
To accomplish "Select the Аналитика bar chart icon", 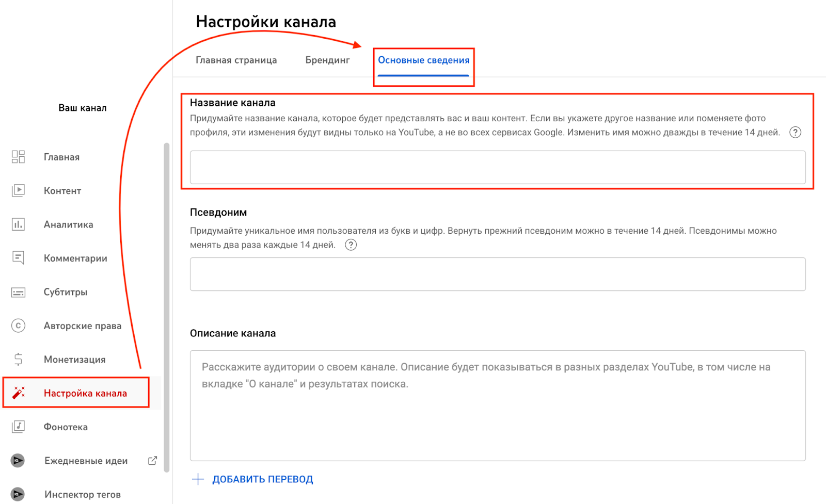I will coord(18,224).
